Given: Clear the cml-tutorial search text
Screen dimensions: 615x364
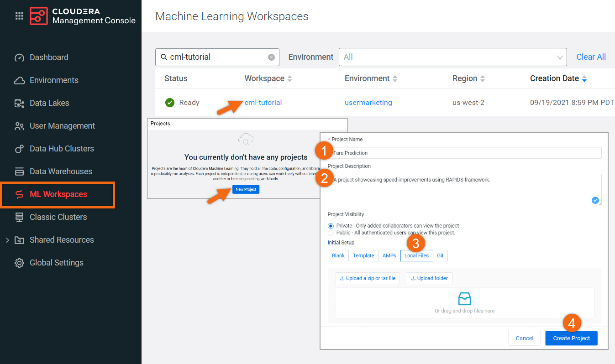Looking at the screenshot, I should [x=271, y=57].
